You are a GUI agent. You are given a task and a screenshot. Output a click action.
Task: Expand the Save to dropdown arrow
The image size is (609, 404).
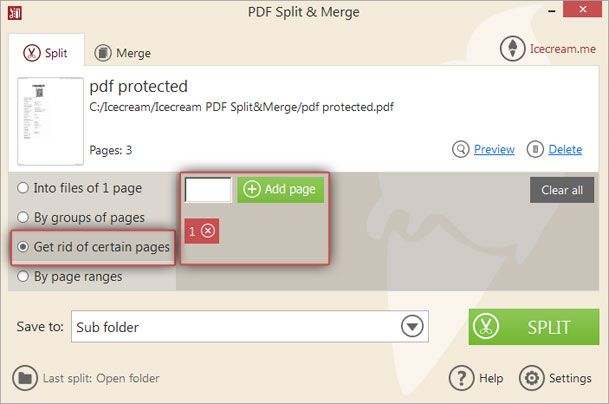click(x=412, y=326)
